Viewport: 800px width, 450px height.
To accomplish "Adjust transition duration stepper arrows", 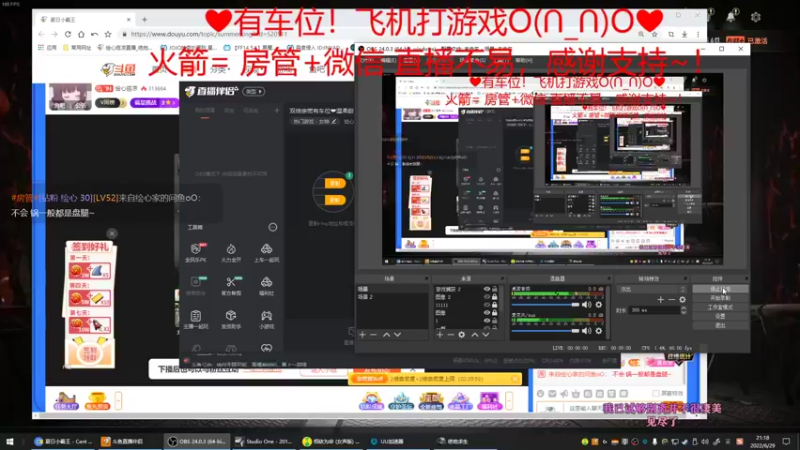I will click(x=683, y=310).
